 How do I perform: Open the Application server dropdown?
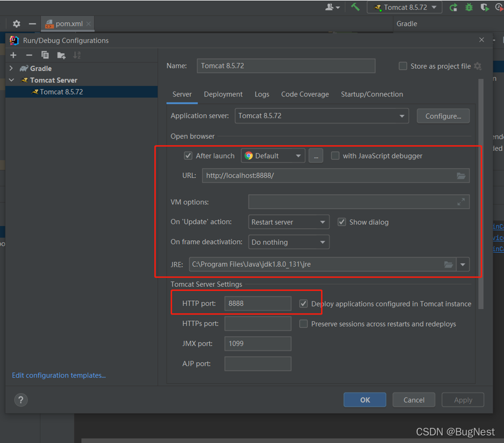point(322,116)
